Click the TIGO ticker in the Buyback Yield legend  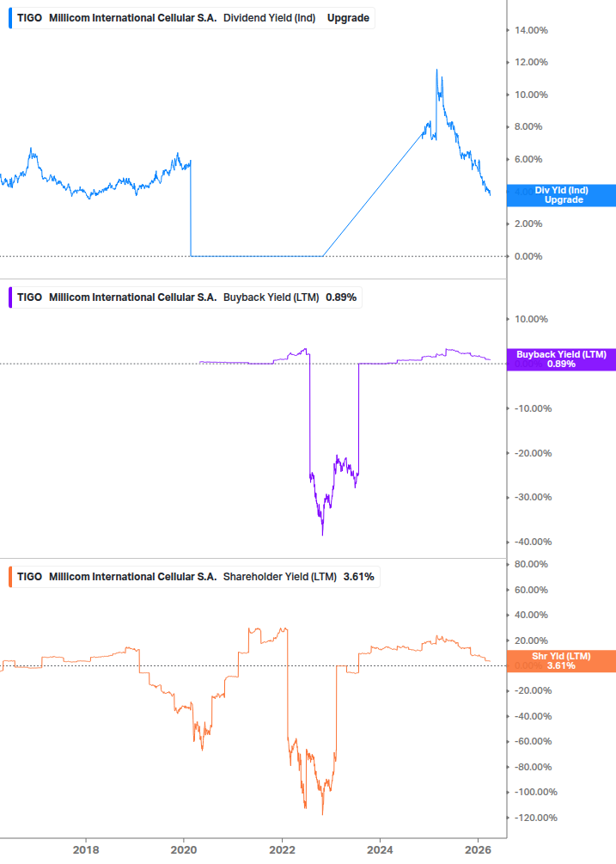click(29, 297)
